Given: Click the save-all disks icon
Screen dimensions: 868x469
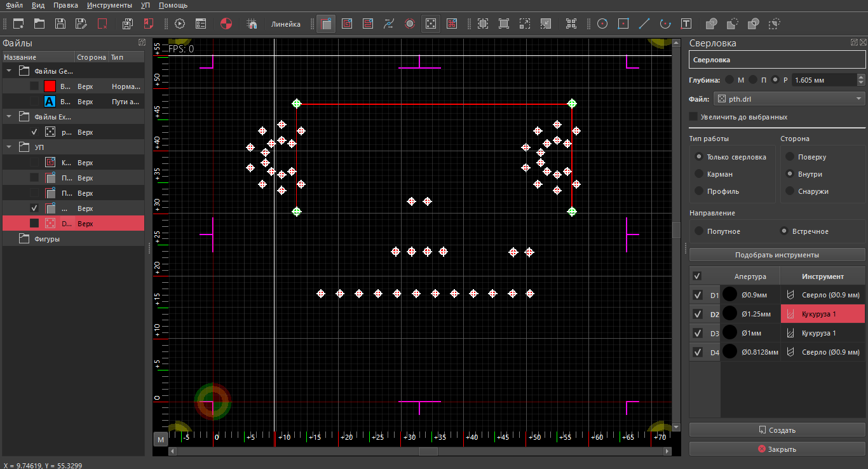Looking at the screenshot, I should pos(128,24).
